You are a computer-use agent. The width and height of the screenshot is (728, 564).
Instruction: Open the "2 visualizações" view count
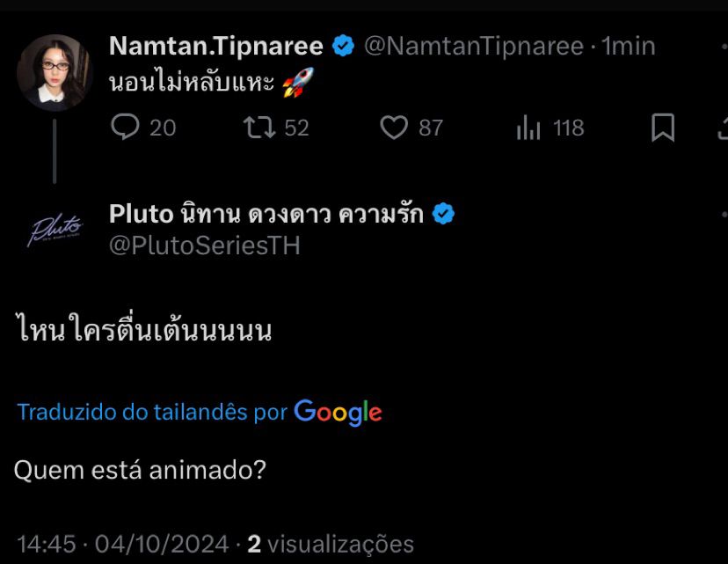pos(331,544)
